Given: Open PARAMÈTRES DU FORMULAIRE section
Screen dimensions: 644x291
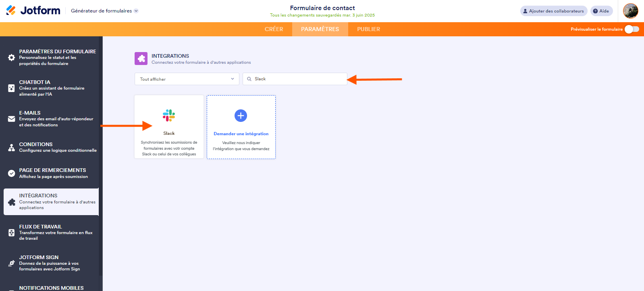Looking at the screenshot, I should (51, 57).
